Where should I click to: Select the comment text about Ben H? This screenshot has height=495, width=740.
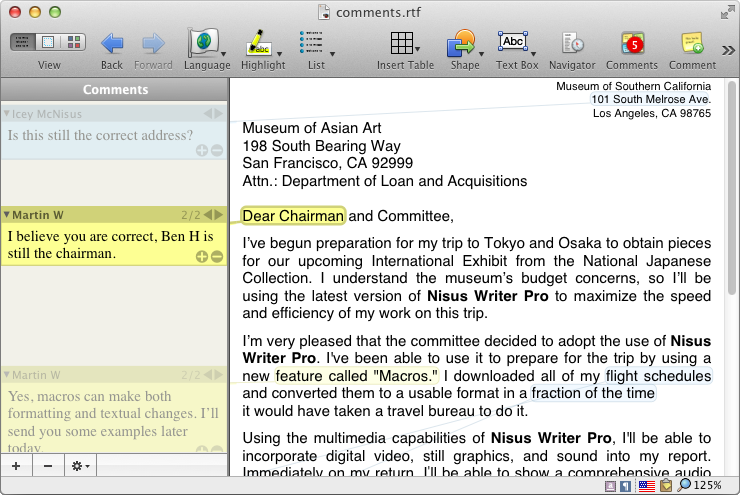point(110,245)
